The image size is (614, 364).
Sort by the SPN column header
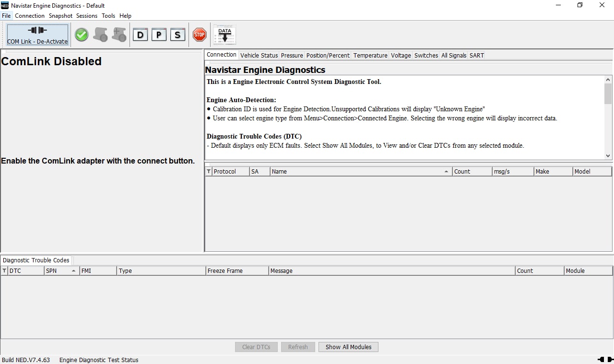[x=60, y=271]
